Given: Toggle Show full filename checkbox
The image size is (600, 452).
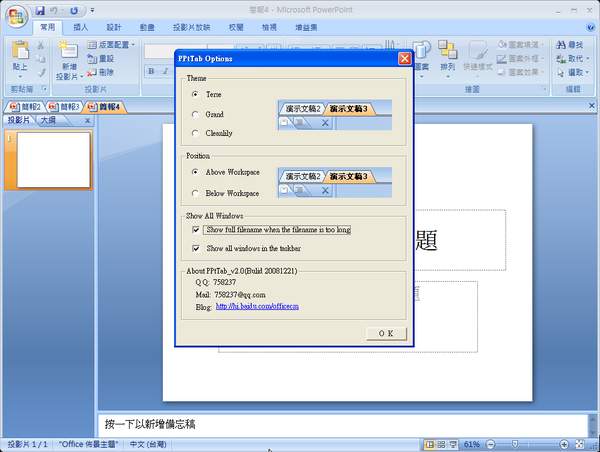Looking at the screenshot, I should point(196,230).
